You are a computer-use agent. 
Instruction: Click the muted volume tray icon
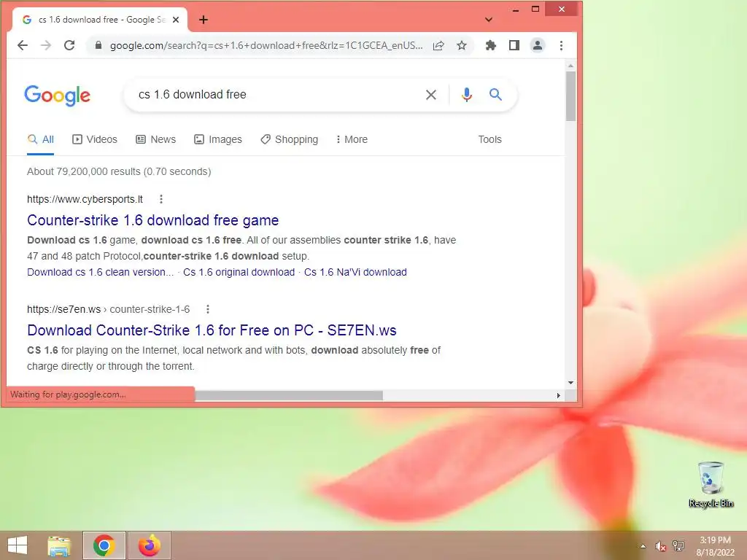click(660, 546)
